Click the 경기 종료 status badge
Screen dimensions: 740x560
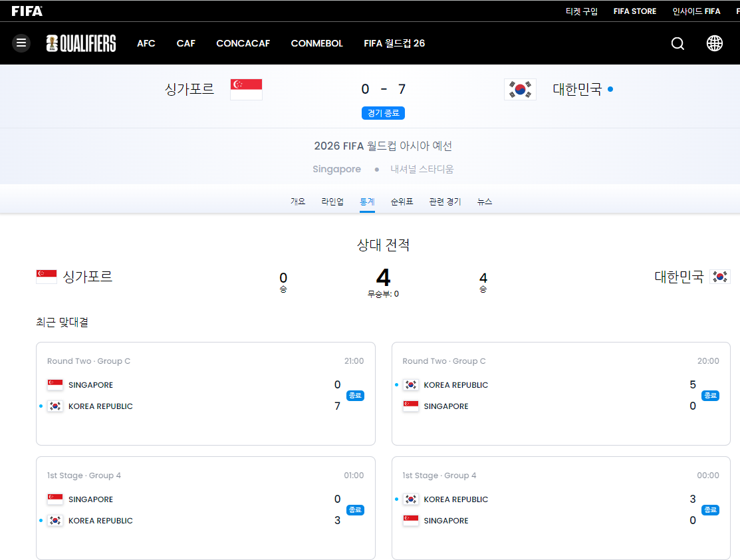point(383,113)
